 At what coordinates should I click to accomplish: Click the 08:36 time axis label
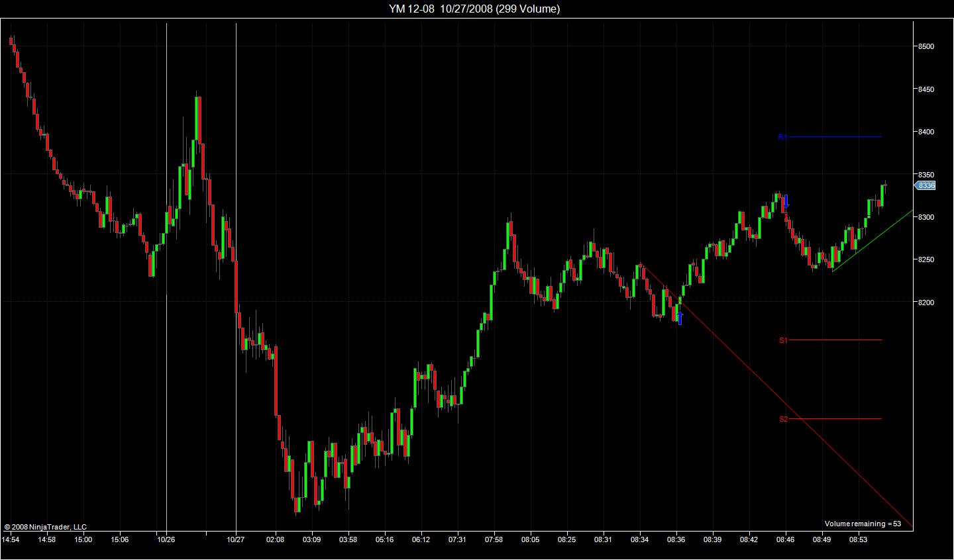pyautogui.click(x=676, y=539)
